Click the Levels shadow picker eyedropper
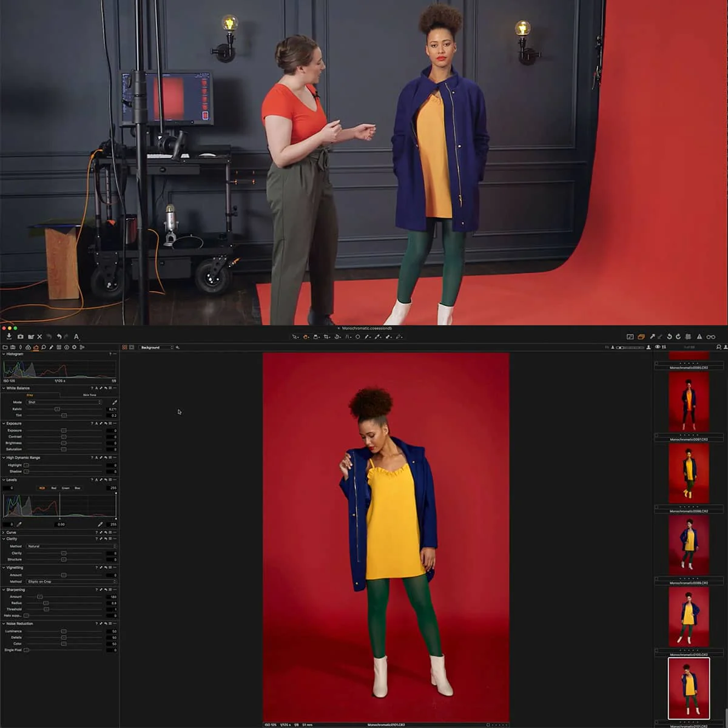This screenshot has height=728, width=728. pyautogui.click(x=19, y=524)
